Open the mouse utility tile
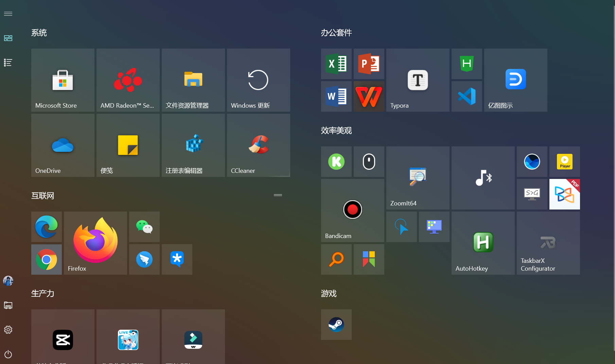The height and width of the screenshot is (364, 615). point(369,162)
